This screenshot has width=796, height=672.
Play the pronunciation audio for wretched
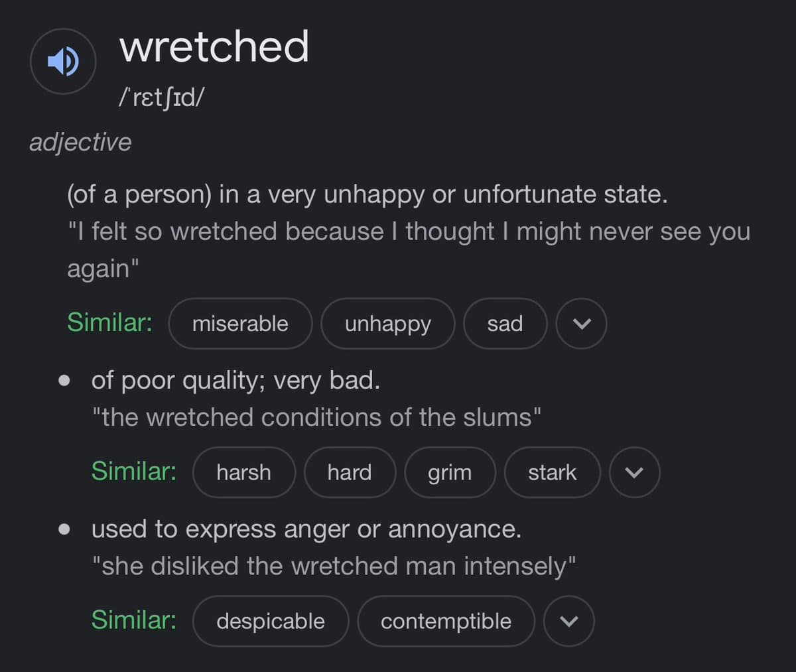click(x=63, y=61)
